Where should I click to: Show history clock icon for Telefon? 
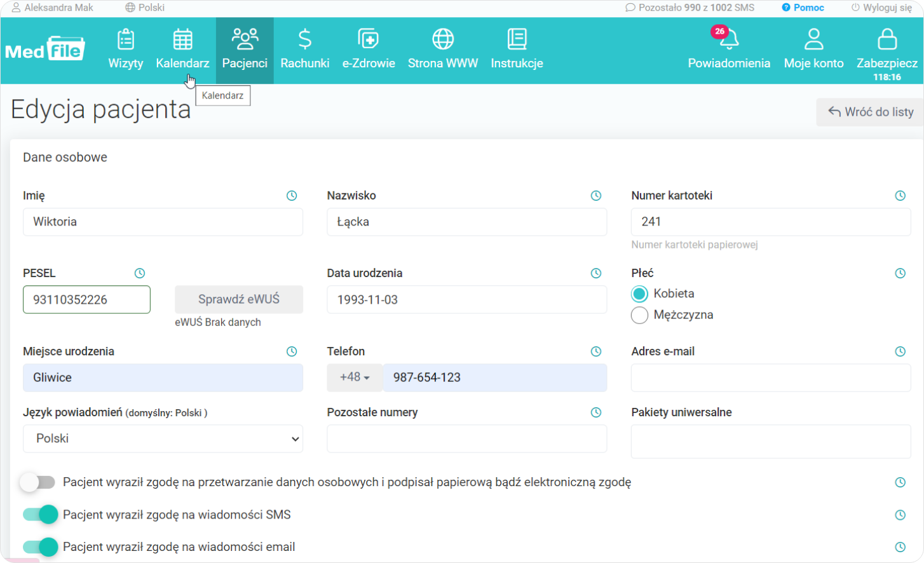coord(596,351)
